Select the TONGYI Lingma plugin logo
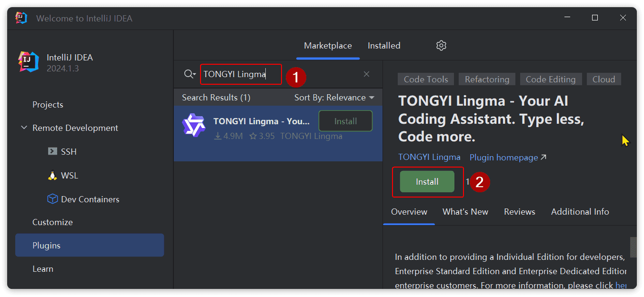 click(x=193, y=125)
